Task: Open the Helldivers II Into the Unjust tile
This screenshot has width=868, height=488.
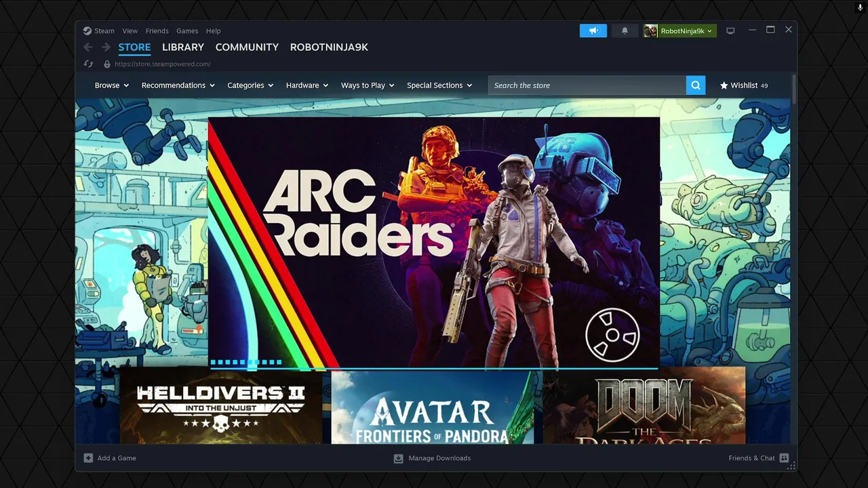Action: [x=221, y=407]
